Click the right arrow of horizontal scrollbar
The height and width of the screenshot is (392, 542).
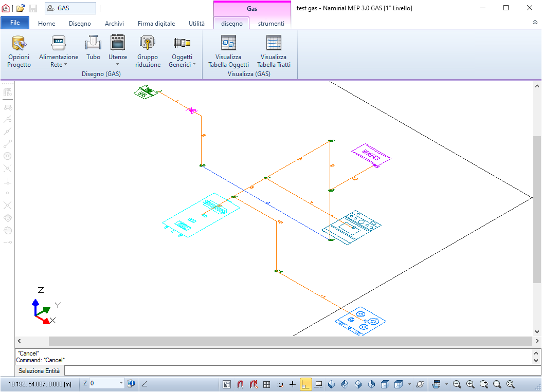[x=537, y=341]
